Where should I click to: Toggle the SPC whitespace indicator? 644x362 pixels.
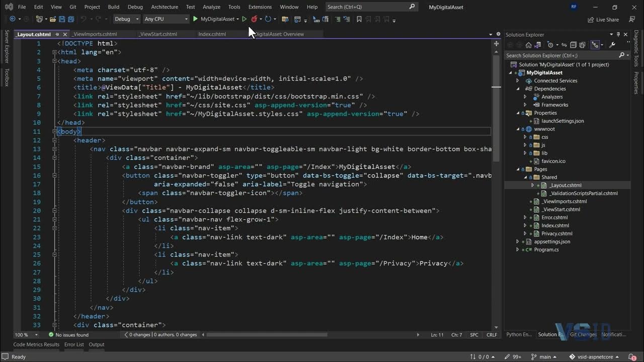474,334
